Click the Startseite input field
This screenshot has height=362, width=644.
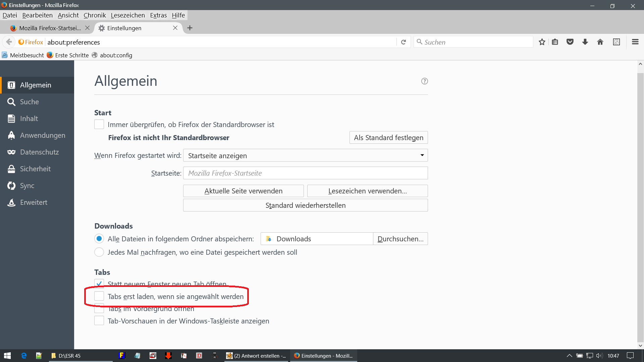(305, 173)
